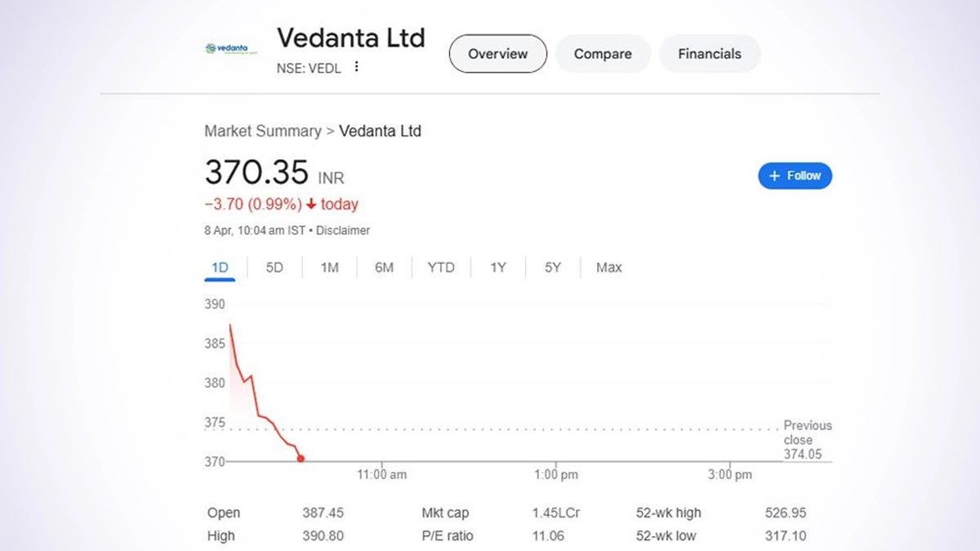The image size is (980, 551).
Task: Click the Previous close 374.05 label
Action: pyautogui.click(x=806, y=440)
